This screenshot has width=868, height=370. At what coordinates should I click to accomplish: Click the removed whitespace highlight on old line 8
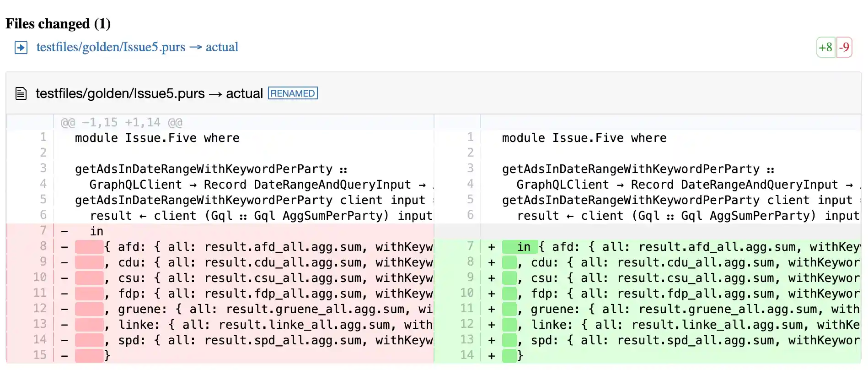[x=89, y=247]
